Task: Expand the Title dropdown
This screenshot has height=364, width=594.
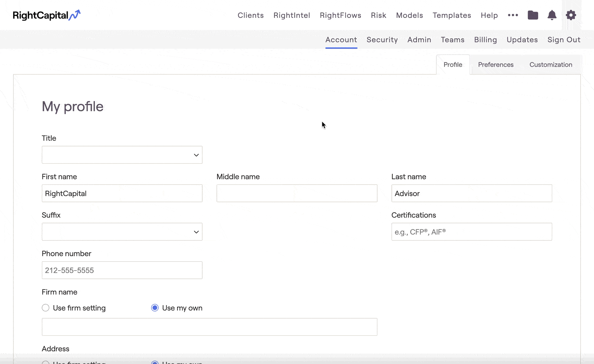Action: (122, 155)
